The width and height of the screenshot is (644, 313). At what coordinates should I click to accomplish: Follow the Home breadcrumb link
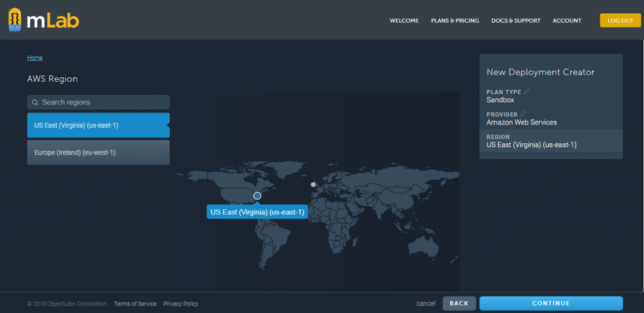(35, 58)
